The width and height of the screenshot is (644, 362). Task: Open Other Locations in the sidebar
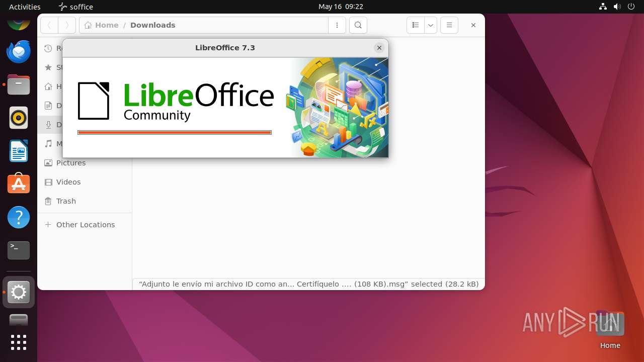pos(85,225)
